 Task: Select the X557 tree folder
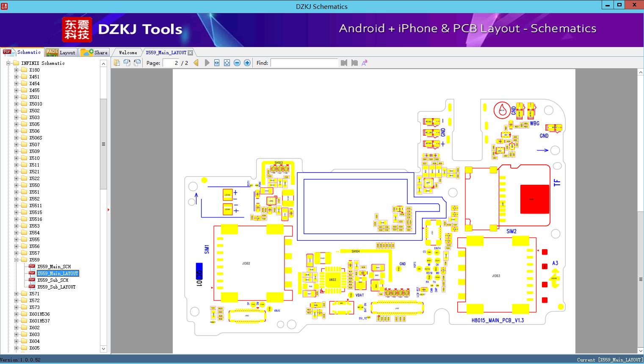pyautogui.click(x=34, y=253)
